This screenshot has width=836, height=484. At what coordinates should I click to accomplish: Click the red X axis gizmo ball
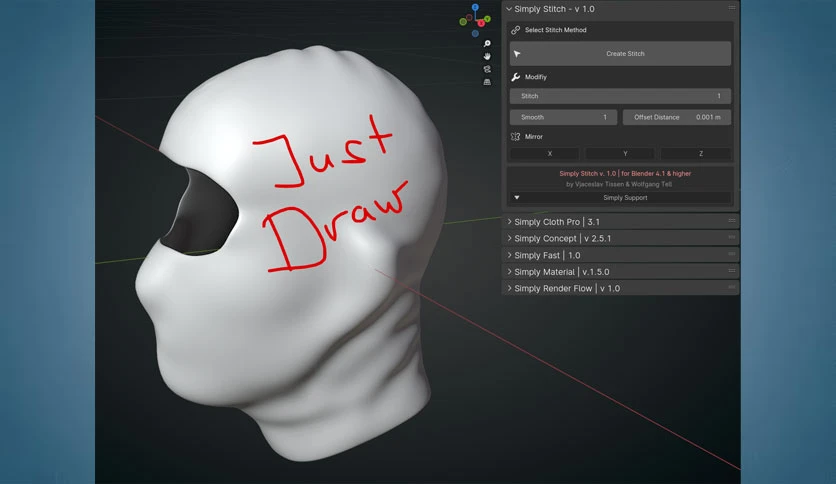coord(481,23)
